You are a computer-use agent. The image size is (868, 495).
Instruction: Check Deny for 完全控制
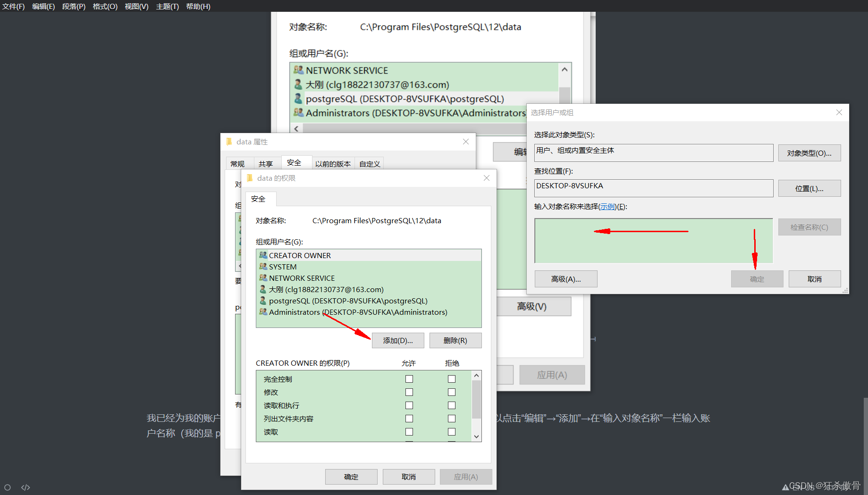[452, 379]
